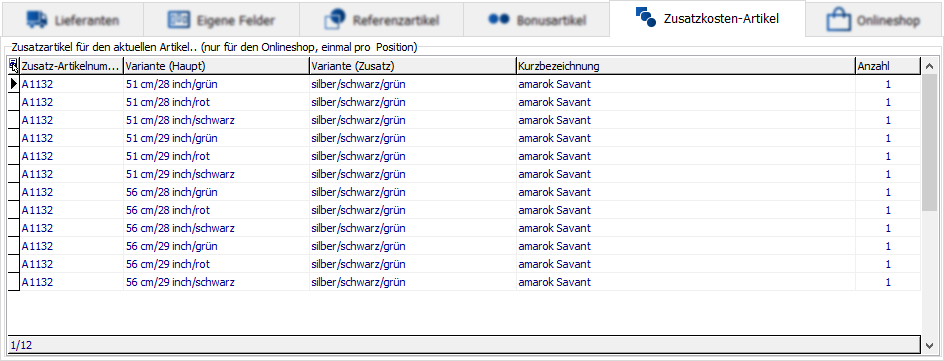Sort by Variante (Haupt) column header
This screenshot has height=361, width=944.
(216, 66)
